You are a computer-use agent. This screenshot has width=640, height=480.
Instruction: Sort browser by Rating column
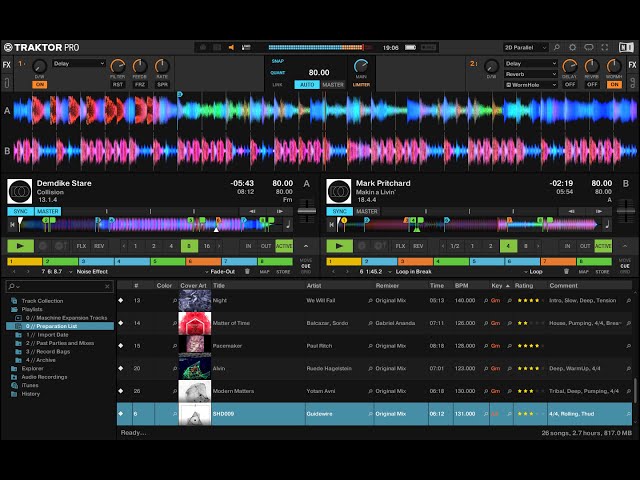pos(524,286)
